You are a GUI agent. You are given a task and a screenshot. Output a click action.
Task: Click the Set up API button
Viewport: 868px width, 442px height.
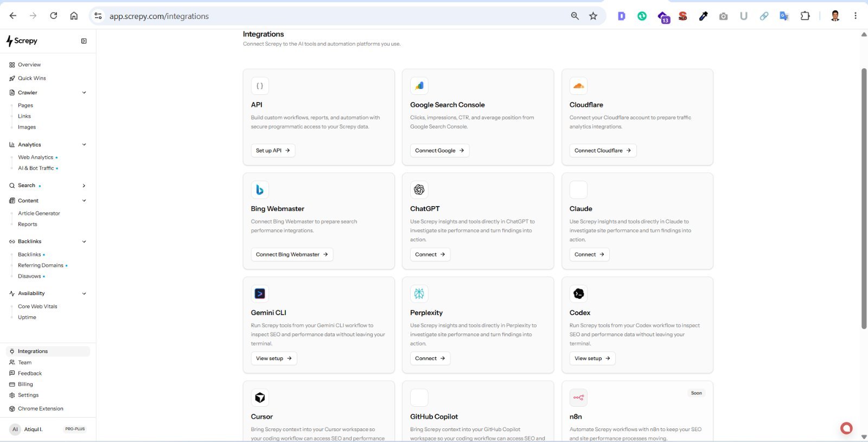[273, 150]
